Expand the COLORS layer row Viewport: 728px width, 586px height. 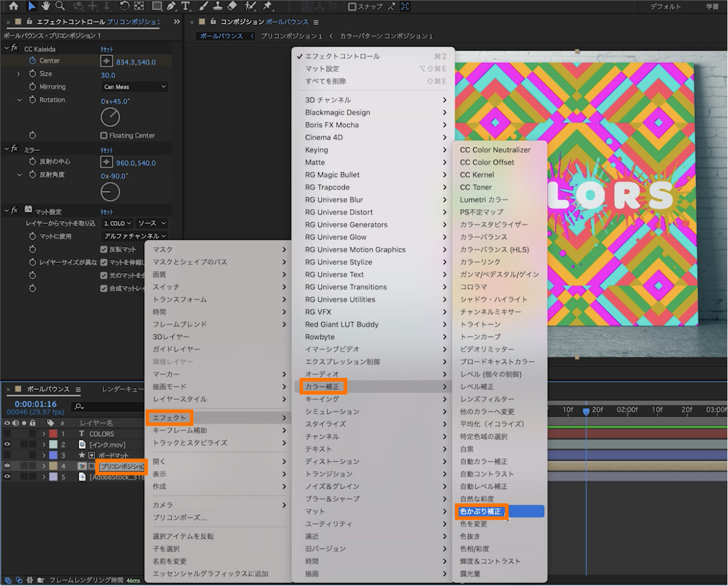click(x=44, y=433)
